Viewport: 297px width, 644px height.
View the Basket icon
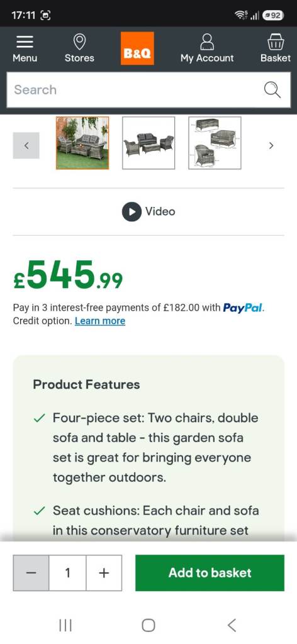[275, 42]
